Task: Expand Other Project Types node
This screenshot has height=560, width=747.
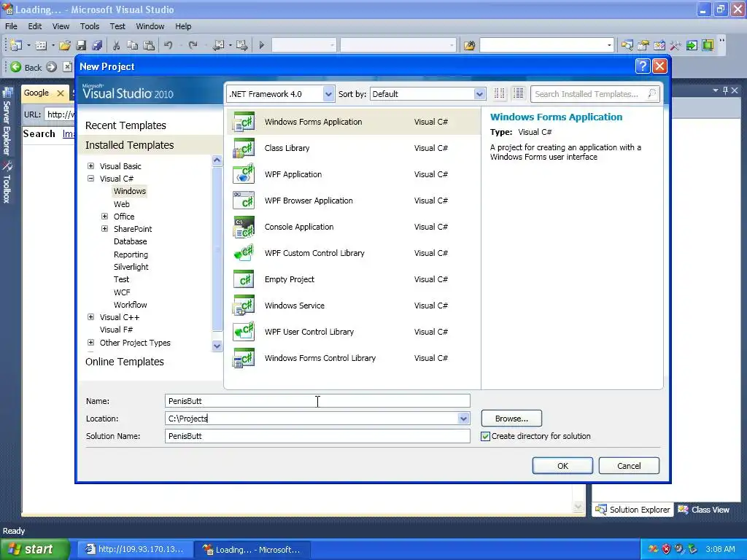Action: (91, 343)
